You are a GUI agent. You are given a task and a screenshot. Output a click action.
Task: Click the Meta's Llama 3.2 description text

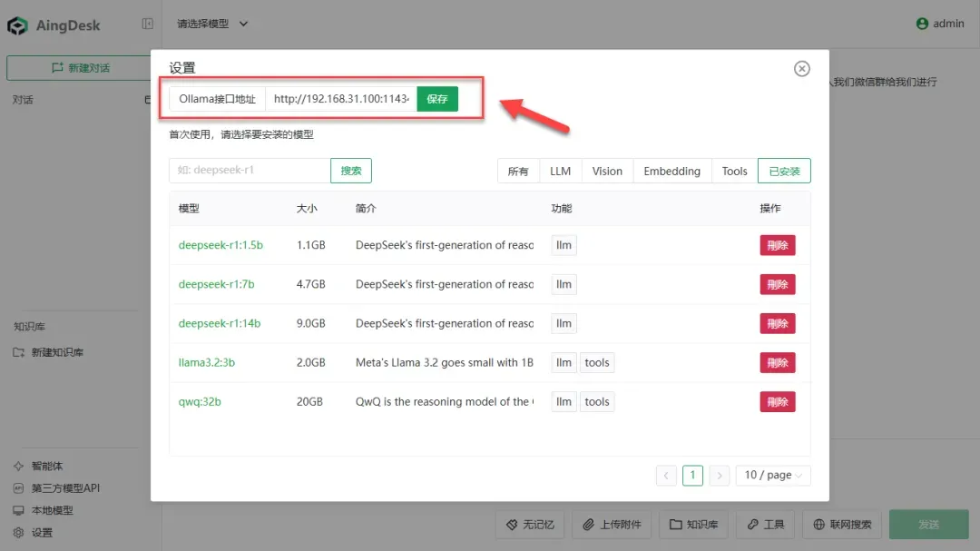click(445, 363)
